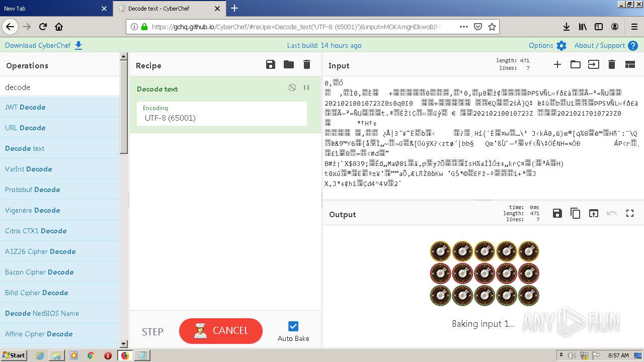Image resolution: width=644 pixels, height=362 pixels.
Task: Select URL Decode operation
Action: click(x=60, y=128)
